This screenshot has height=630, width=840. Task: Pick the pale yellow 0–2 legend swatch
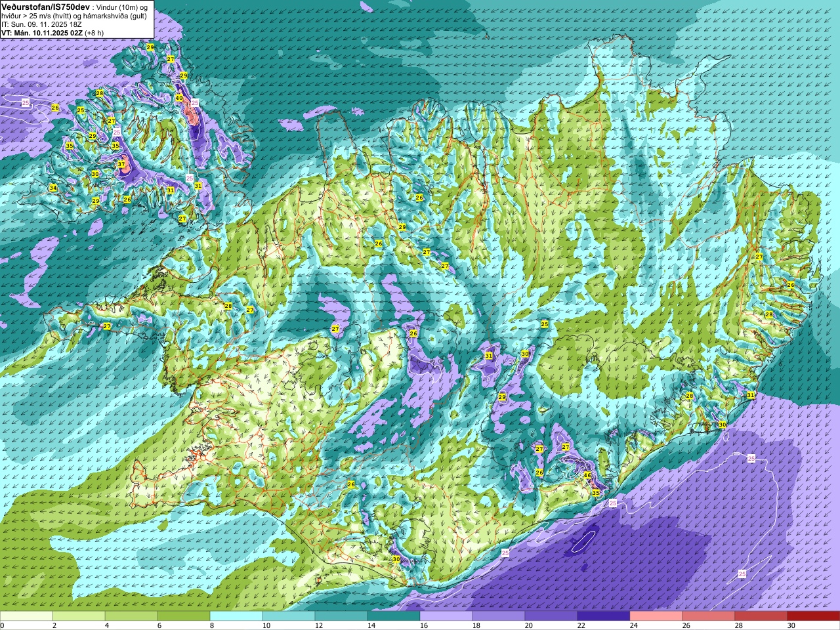tap(26, 616)
